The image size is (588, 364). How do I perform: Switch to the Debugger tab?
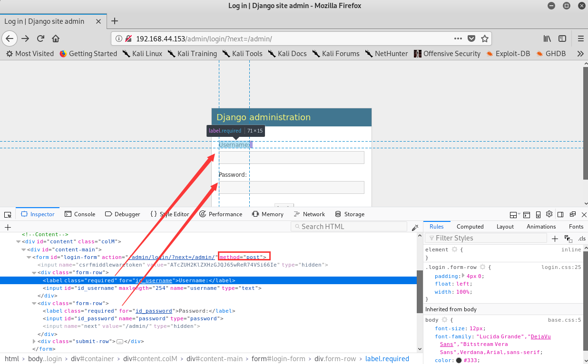(123, 214)
